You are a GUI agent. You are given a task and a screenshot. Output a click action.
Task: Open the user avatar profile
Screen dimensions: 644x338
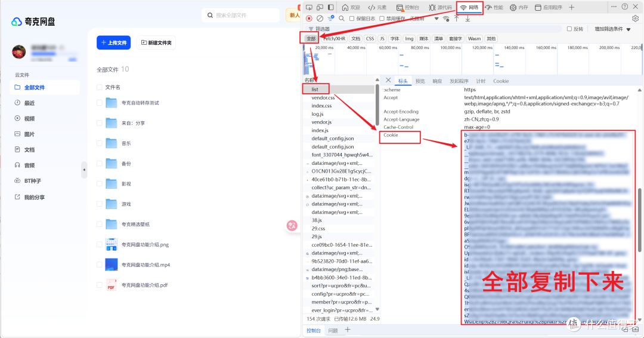19,52
